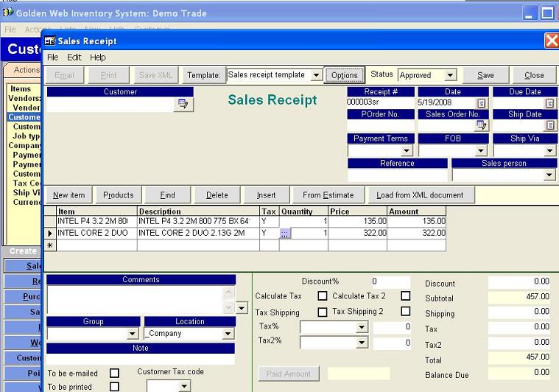Click the 322.00 Price cell
The height and width of the screenshot is (392, 559).
tap(357, 233)
